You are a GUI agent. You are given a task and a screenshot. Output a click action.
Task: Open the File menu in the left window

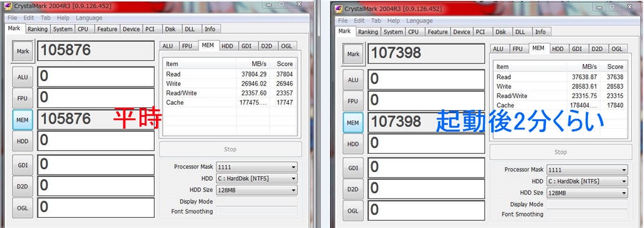click(x=12, y=18)
